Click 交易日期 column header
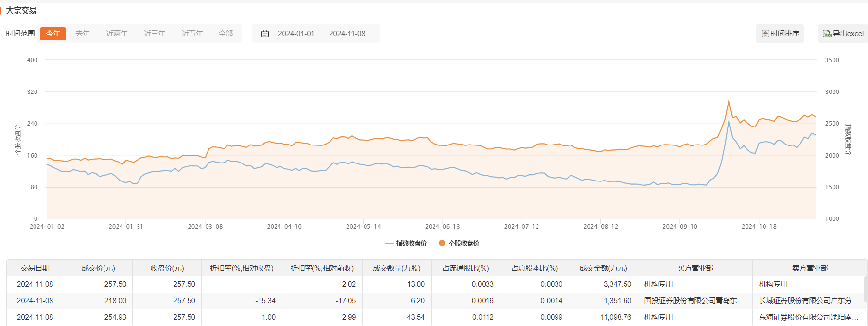Viewport: 868px width, 326px height. coord(35,268)
